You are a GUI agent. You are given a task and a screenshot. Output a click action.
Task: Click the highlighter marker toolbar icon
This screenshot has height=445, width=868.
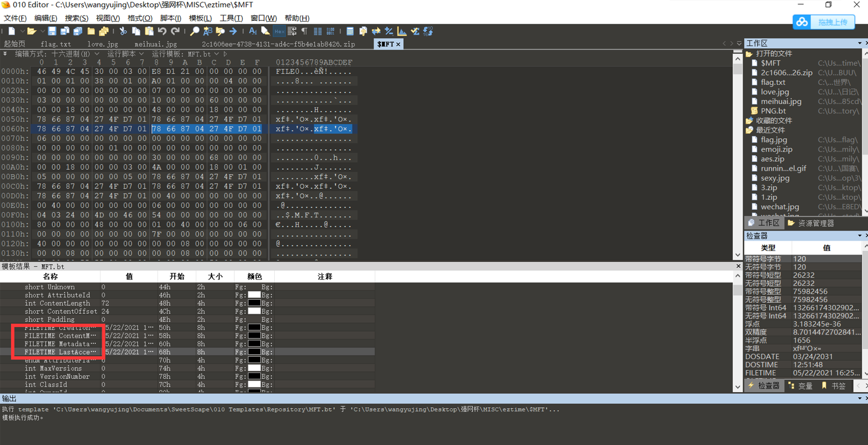pyautogui.click(x=266, y=31)
